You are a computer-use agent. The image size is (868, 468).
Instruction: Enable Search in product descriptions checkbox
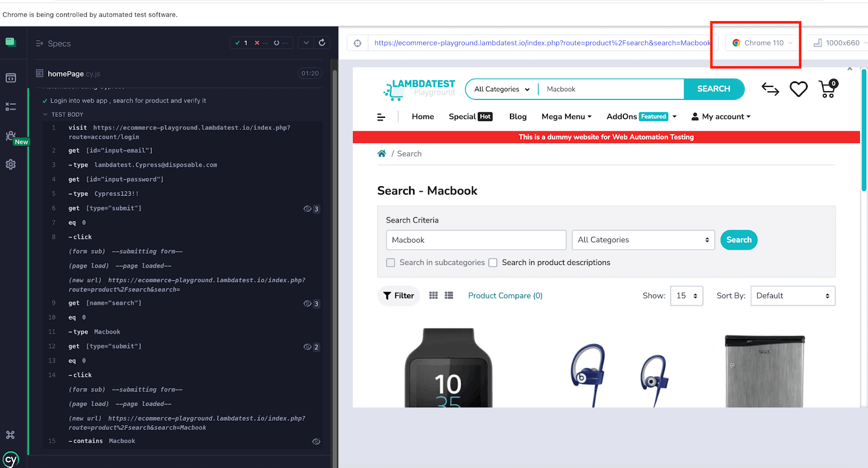(x=493, y=263)
